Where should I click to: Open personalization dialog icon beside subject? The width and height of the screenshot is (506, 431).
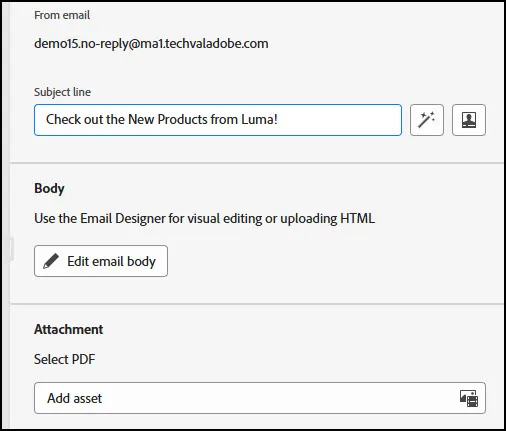(469, 120)
